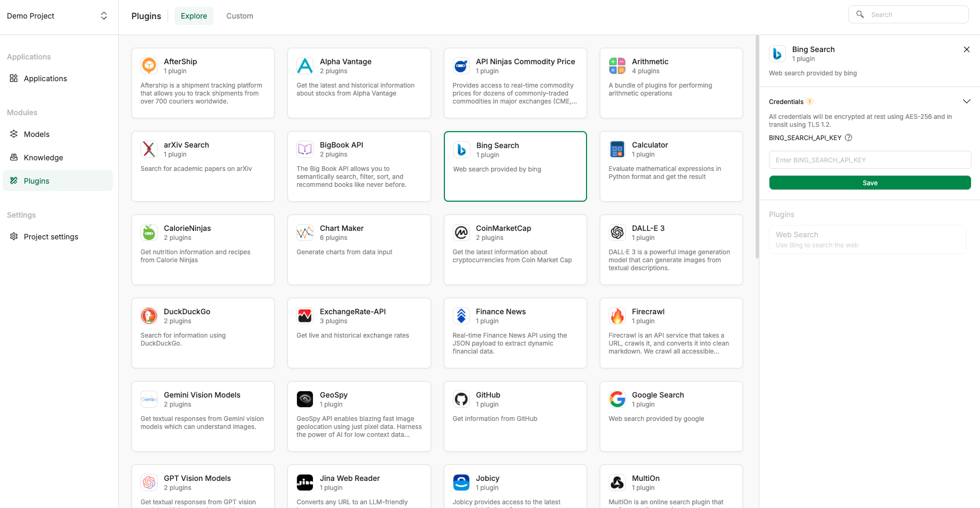
Task: Open Applications in the sidebar
Action: coord(58,79)
